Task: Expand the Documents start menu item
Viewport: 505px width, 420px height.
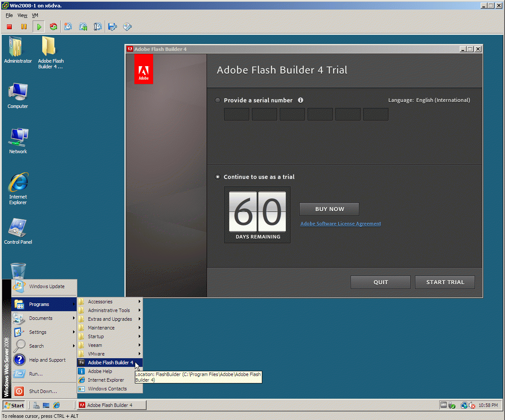Action: click(44, 318)
